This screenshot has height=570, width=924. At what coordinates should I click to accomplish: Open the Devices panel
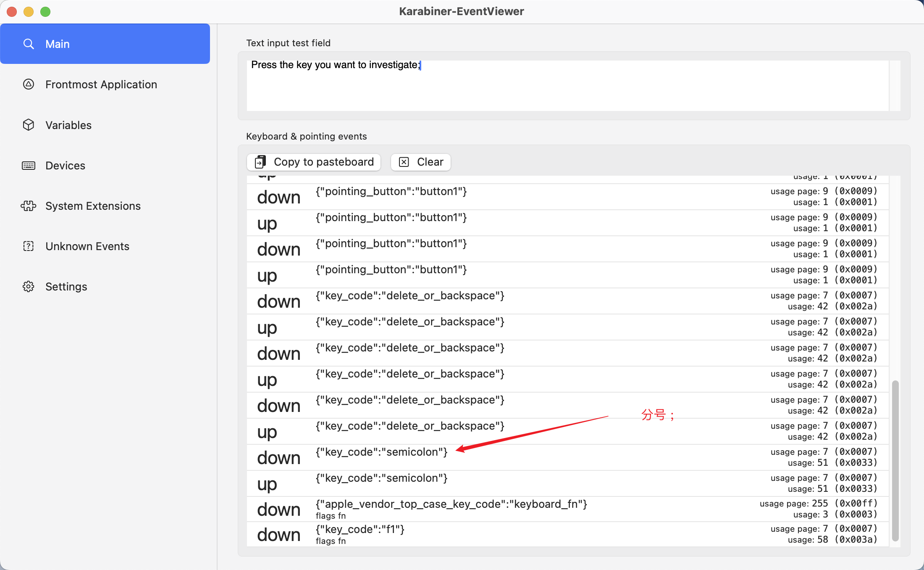click(65, 166)
